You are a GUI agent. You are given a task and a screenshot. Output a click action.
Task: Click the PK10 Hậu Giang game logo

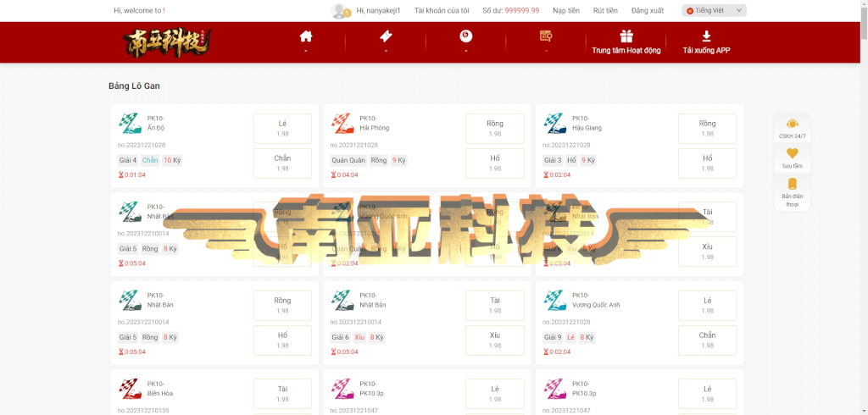[x=554, y=124]
